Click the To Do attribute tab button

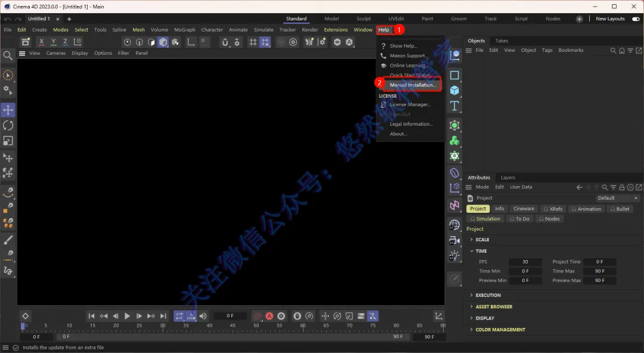pyautogui.click(x=519, y=219)
